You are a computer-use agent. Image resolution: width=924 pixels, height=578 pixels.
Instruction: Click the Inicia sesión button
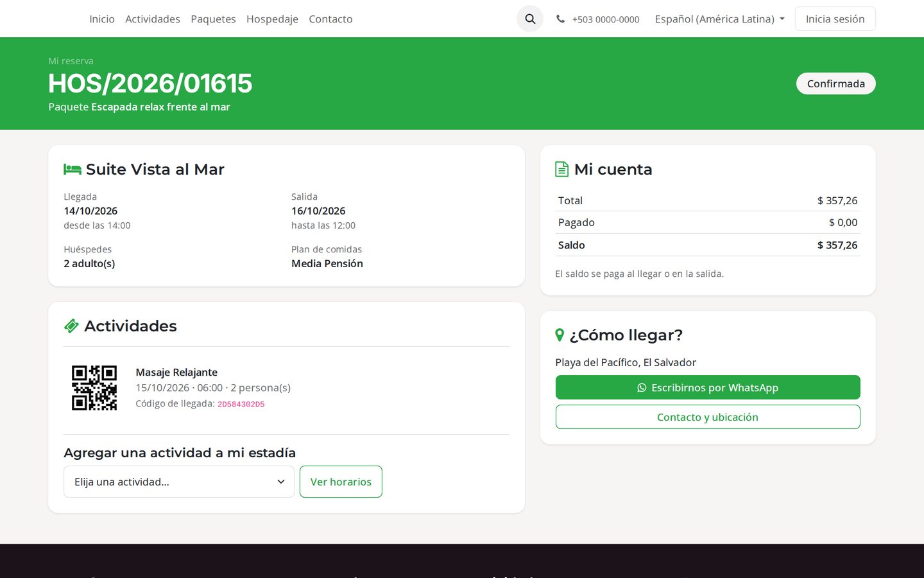click(835, 19)
